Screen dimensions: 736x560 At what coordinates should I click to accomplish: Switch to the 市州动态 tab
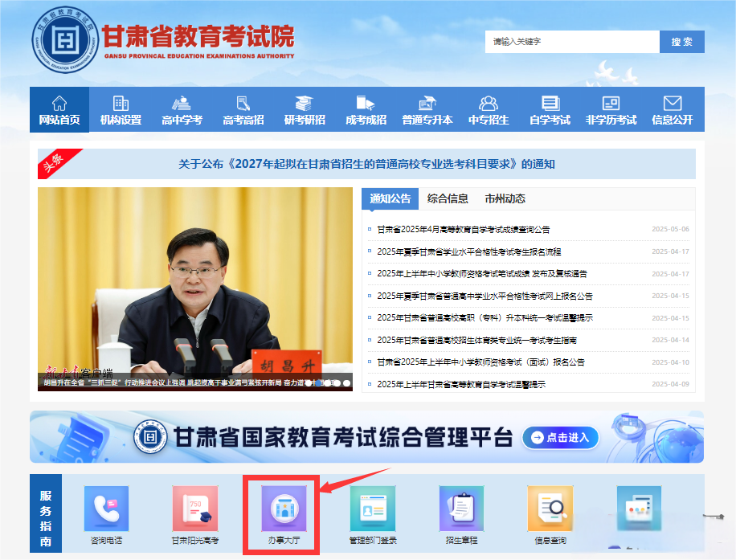[x=505, y=198]
